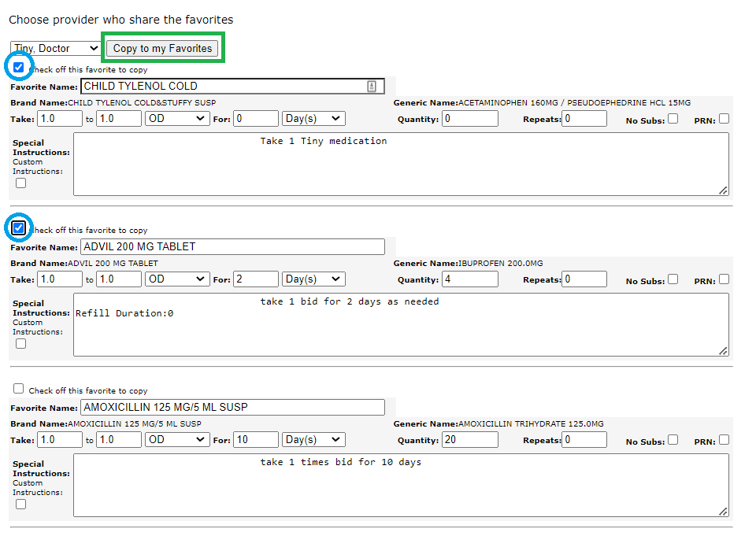Image resolution: width=756 pixels, height=547 pixels.
Task: Click the For field showing 10 for Amoxicillin
Action: 255,439
